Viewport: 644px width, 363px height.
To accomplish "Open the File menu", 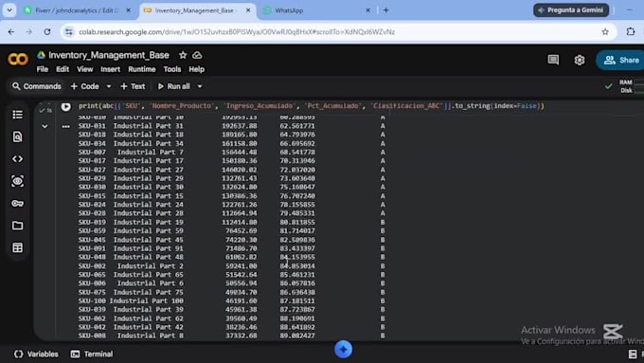I will [x=43, y=69].
